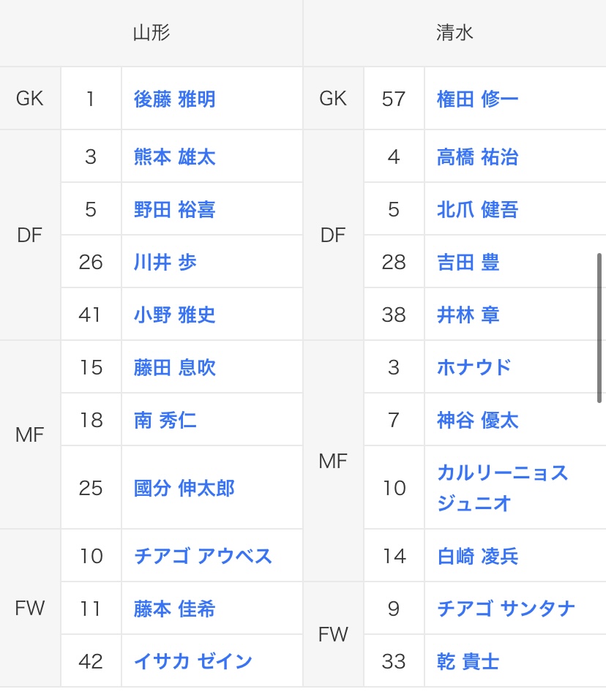Click カルリーニョス ジュニオ player link
Viewport: 606px width, 700px height.
(502, 488)
